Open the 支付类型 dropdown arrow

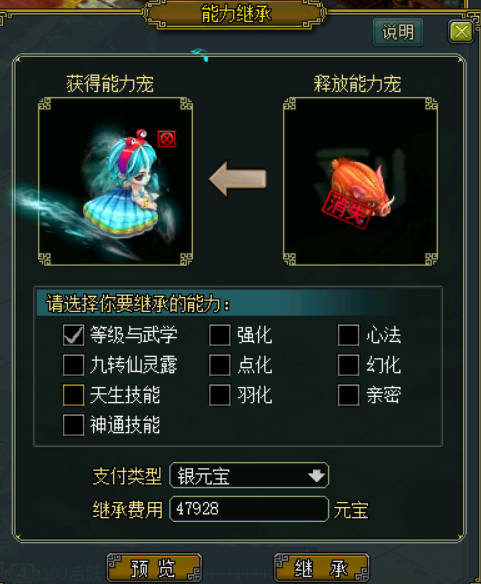tap(316, 475)
